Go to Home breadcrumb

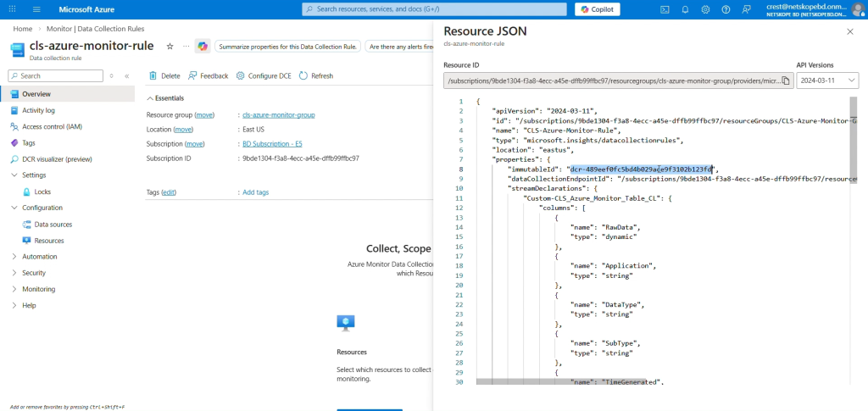coord(23,29)
